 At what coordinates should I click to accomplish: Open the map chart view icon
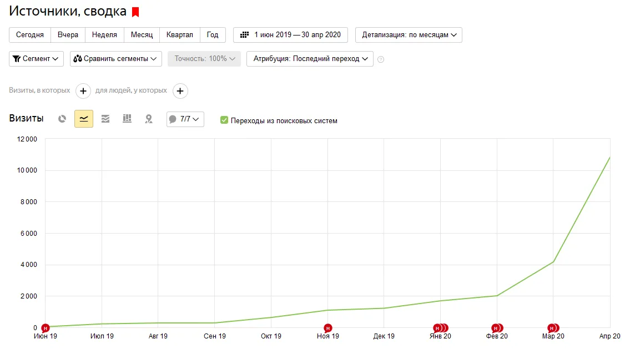[x=149, y=119]
